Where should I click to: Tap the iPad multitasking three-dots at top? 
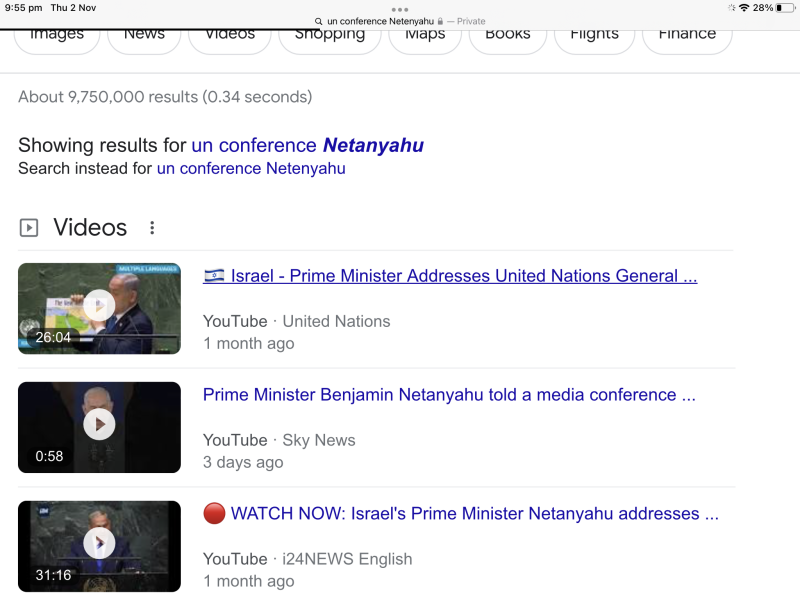[400, 9]
